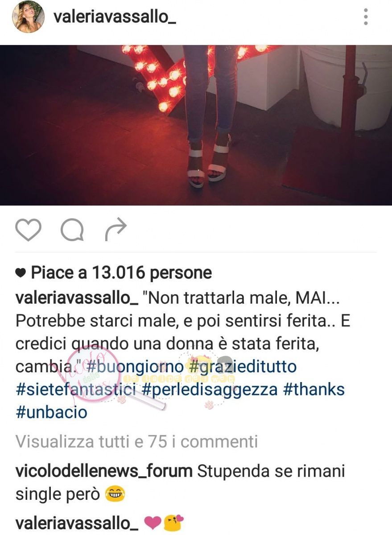Open valeriavassallo_ reply author name
The width and height of the screenshot is (392, 535).
tap(77, 523)
